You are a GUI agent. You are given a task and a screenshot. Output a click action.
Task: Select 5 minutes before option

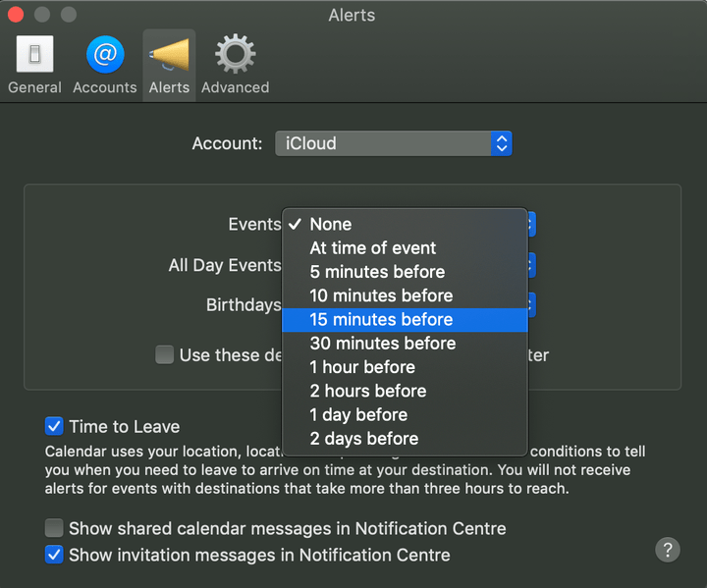[405, 272]
